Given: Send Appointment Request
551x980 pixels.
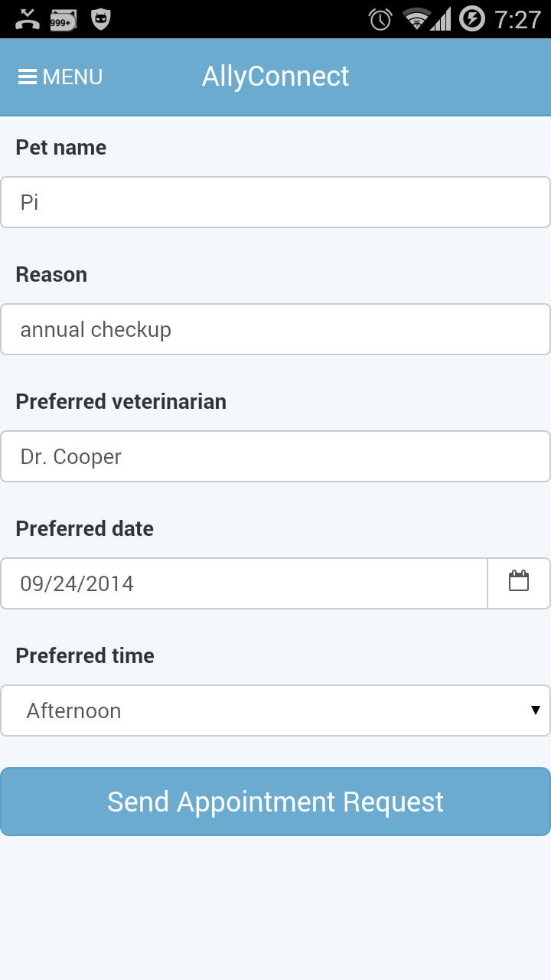Looking at the screenshot, I should point(275,802).
